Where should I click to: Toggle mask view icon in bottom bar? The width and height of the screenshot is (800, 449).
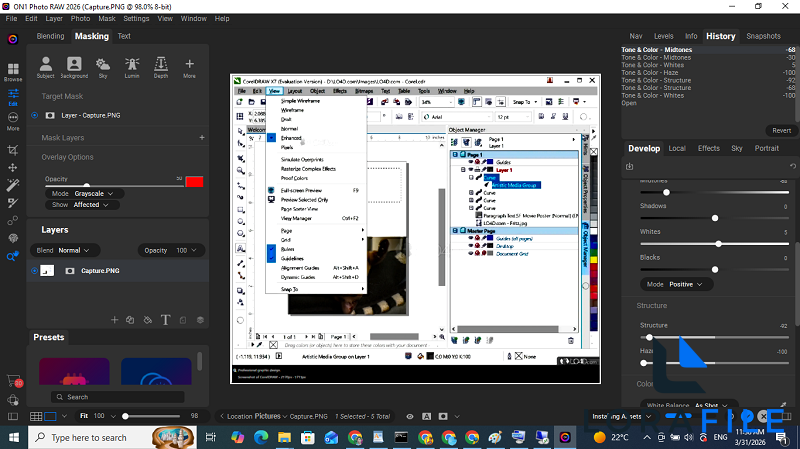(443, 416)
